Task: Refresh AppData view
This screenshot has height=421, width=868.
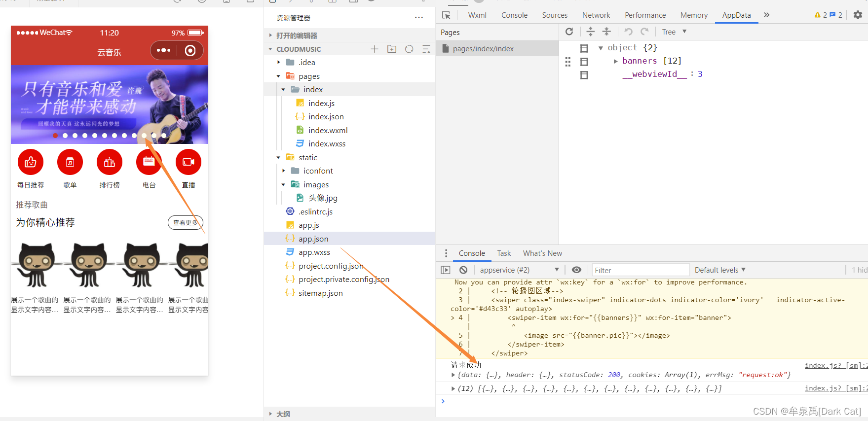Action: (569, 32)
